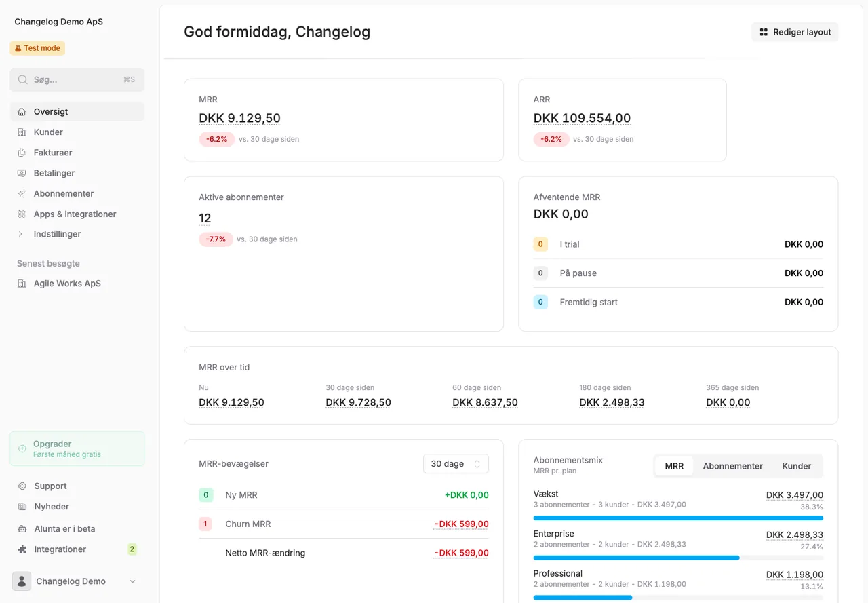This screenshot has width=868, height=603.
Task: Open Fakturaer in the sidebar
Action: 77,153
